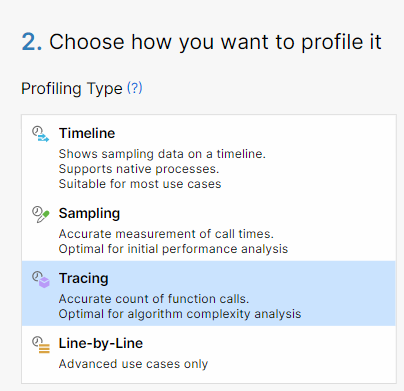Viewport: 404px width, 391px height.
Task: Click 'Shows sampling data on a timeline' text
Action: point(162,154)
